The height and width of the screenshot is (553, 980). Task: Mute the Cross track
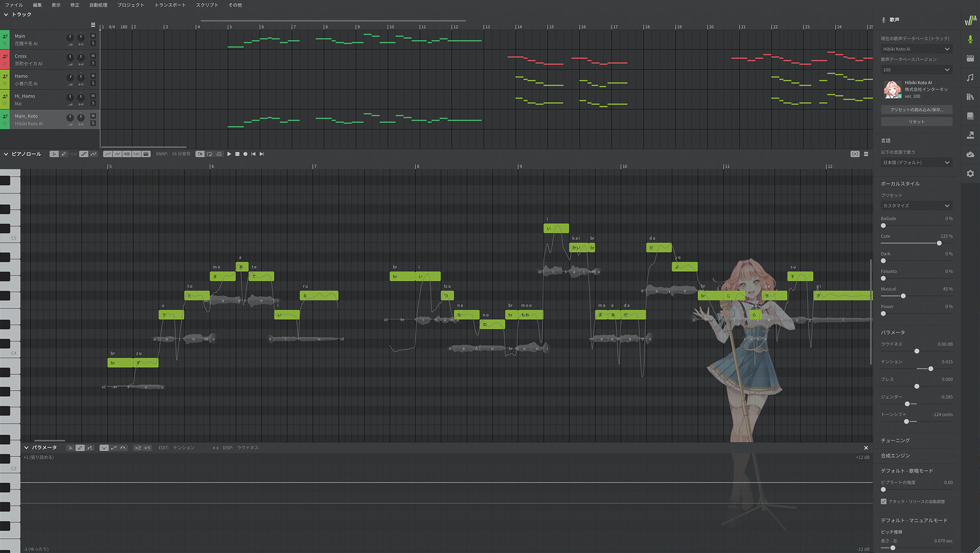click(x=93, y=56)
